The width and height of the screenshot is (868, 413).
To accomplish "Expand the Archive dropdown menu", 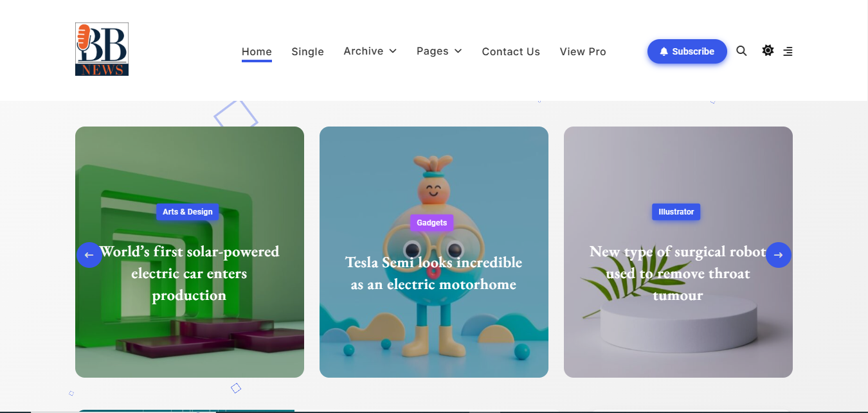I will click(x=370, y=51).
